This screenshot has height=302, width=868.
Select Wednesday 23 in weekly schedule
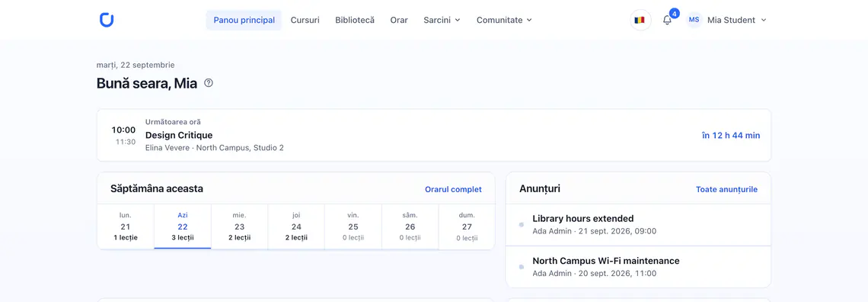(x=240, y=226)
